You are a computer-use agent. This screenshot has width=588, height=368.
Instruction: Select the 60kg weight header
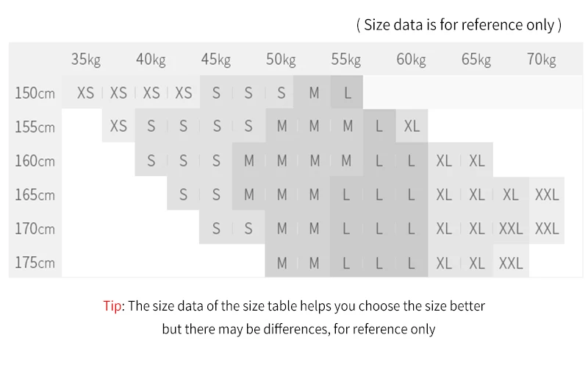pyautogui.click(x=411, y=60)
